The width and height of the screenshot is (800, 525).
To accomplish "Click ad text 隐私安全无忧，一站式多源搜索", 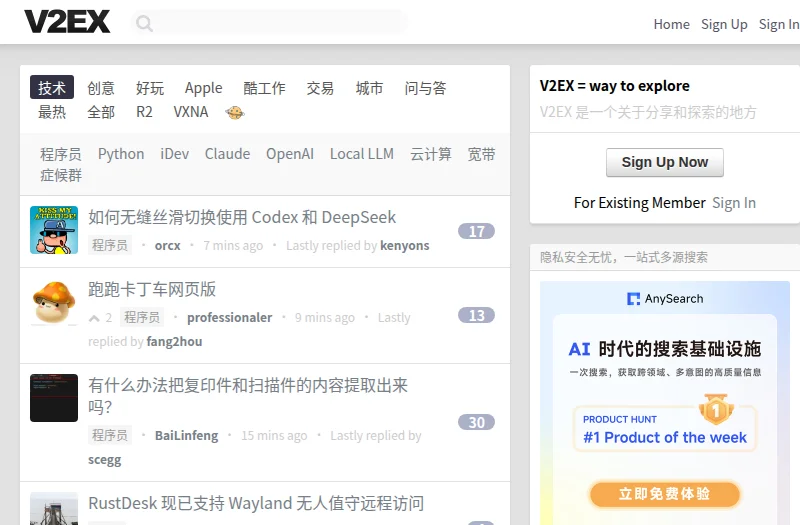I will [x=623, y=257].
